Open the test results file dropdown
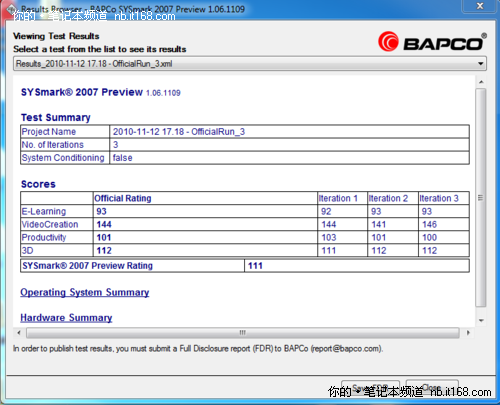This screenshot has height=405, width=500. point(250,64)
